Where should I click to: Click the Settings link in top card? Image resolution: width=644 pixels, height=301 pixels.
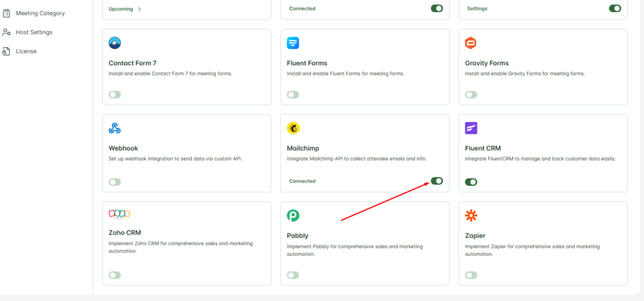pyautogui.click(x=477, y=8)
